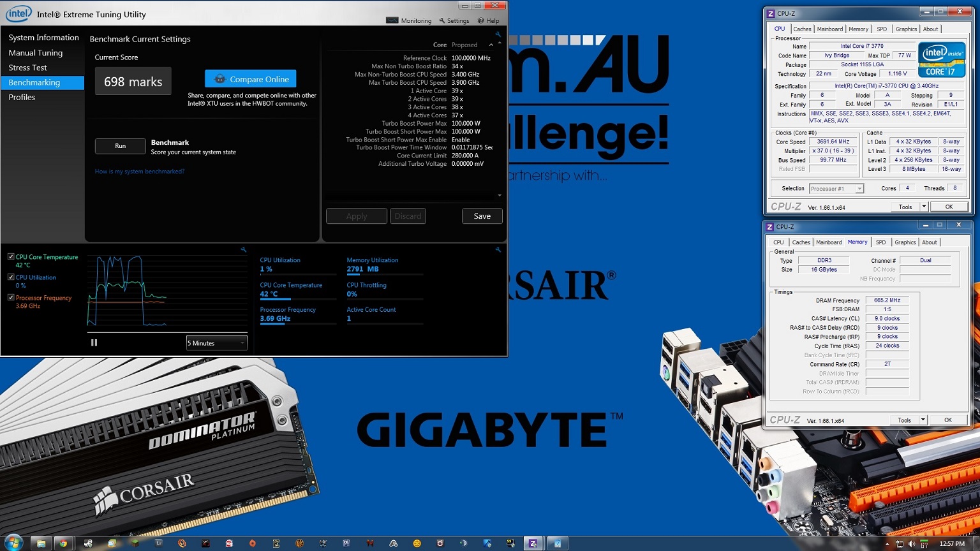This screenshot has width=980, height=551.
Task: Open the network tray icon
Action: coord(900,544)
